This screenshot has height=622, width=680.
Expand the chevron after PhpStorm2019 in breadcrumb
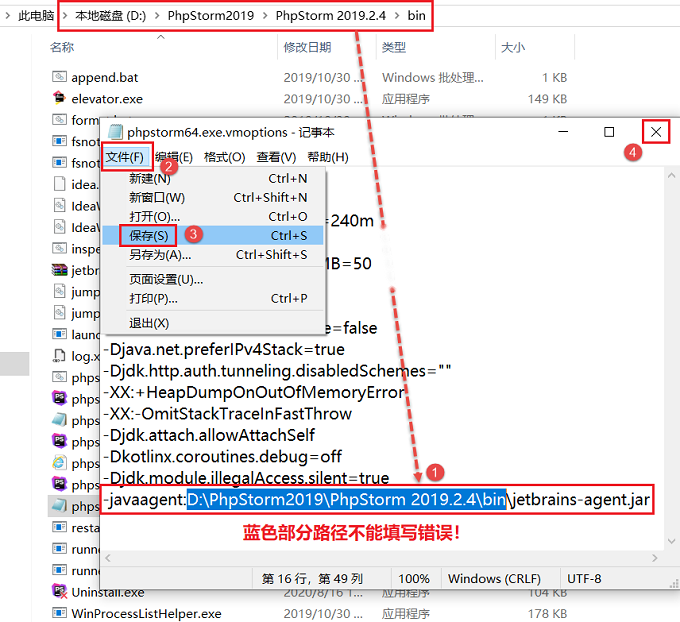tap(265, 16)
